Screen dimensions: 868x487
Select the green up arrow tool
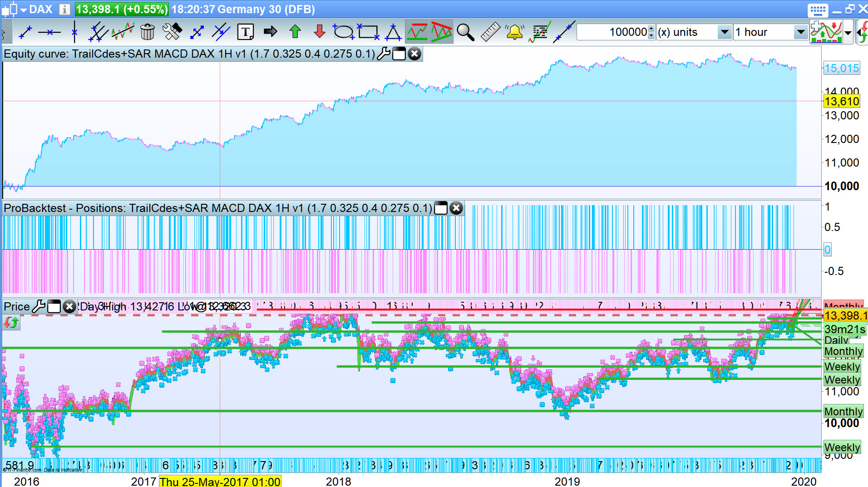pyautogui.click(x=295, y=32)
